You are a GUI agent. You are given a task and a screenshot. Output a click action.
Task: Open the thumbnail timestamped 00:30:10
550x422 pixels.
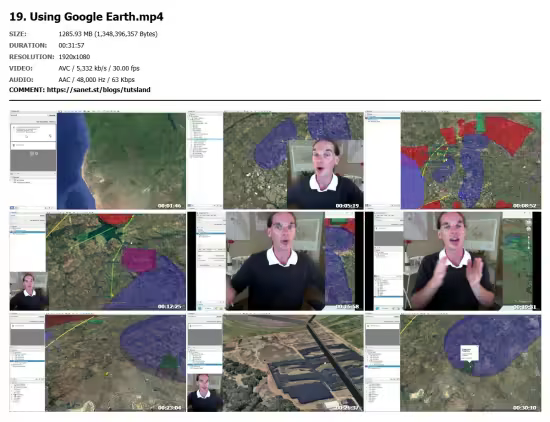(x=453, y=363)
